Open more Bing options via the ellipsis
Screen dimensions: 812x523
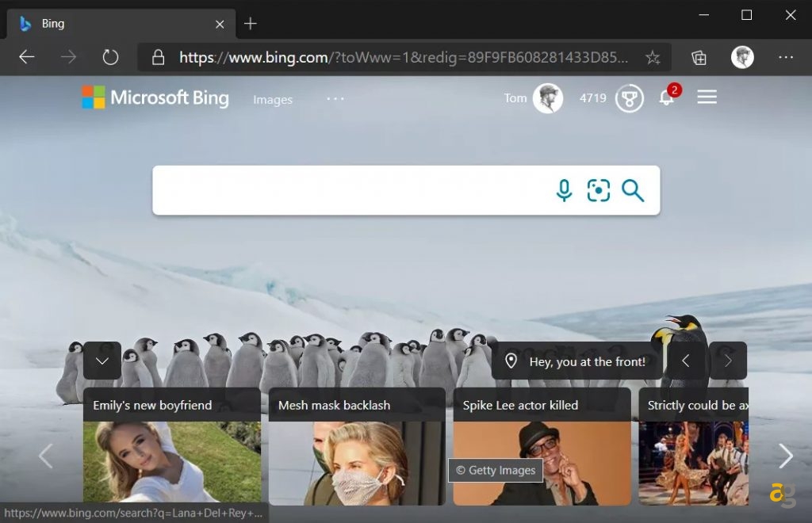pos(335,98)
